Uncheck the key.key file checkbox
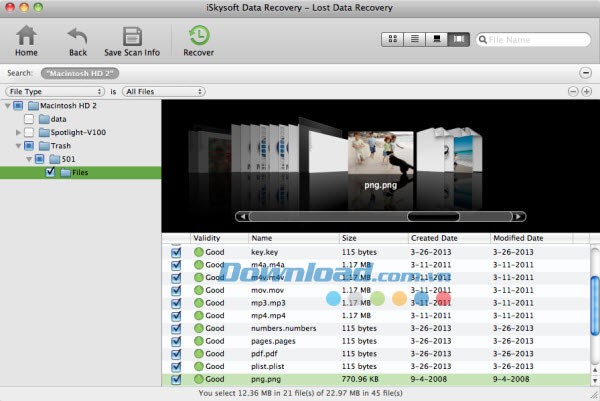The height and width of the screenshot is (401, 600). point(176,253)
